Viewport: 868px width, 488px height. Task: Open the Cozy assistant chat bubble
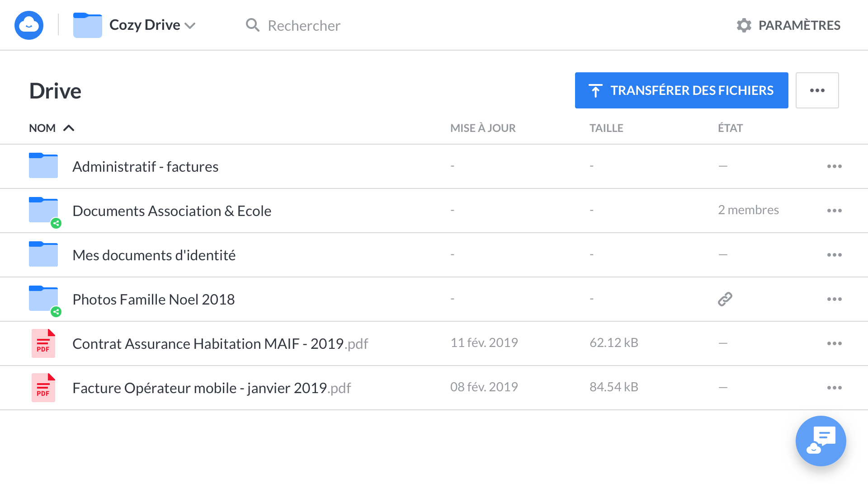pos(821,441)
